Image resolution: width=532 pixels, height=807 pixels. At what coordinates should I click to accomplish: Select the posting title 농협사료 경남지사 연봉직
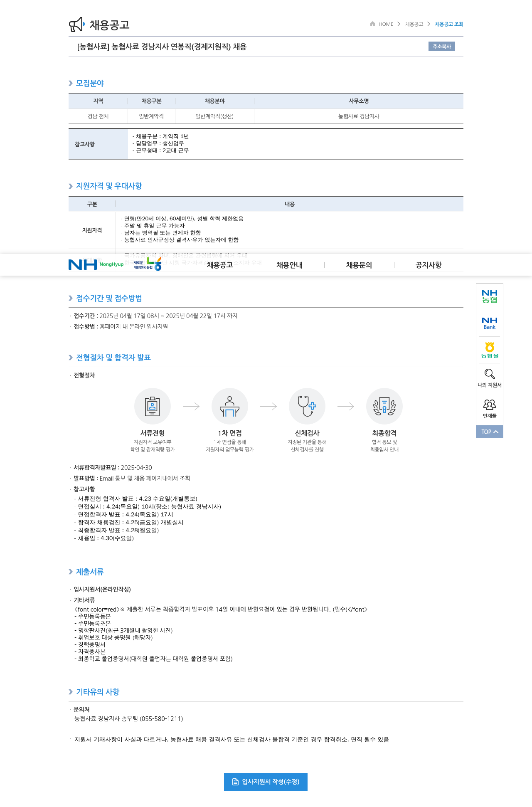coord(162,47)
